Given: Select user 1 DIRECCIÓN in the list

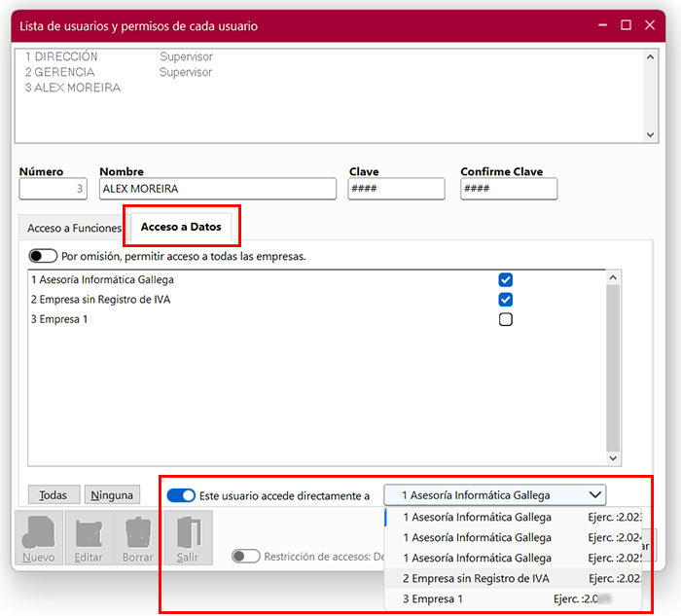Looking at the screenshot, I should pos(62,56).
